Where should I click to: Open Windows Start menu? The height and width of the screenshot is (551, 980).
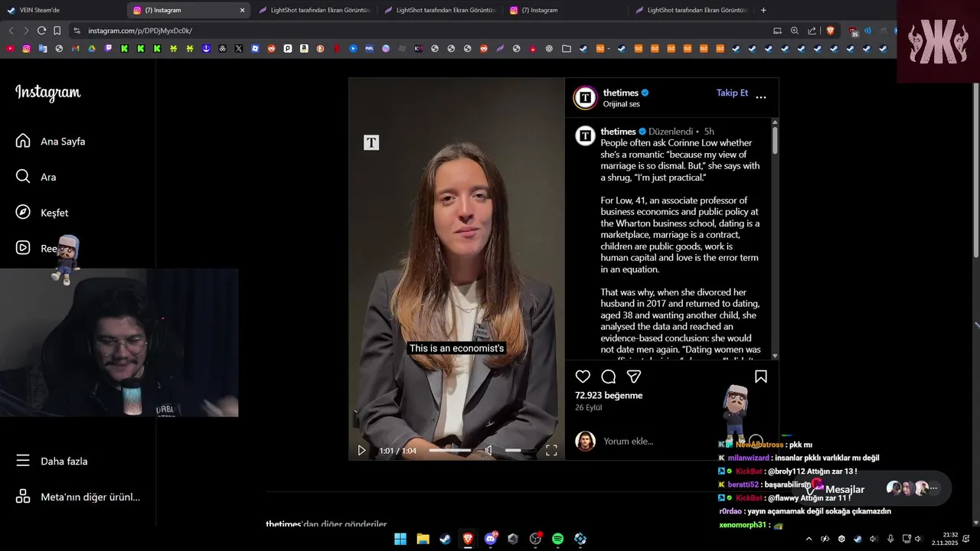(400, 539)
